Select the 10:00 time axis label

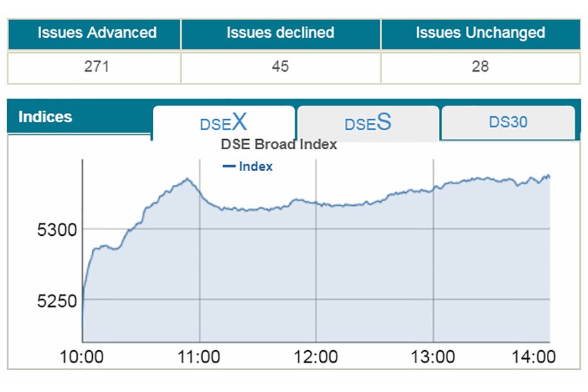(x=82, y=357)
